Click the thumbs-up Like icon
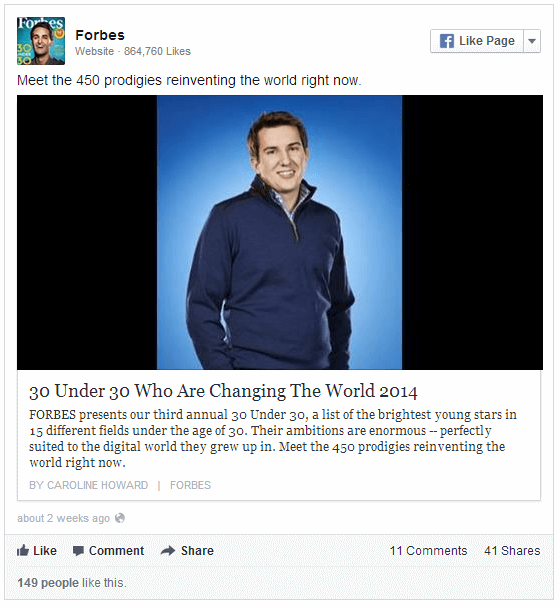Viewport: 560px width, 608px height. click(x=23, y=550)
